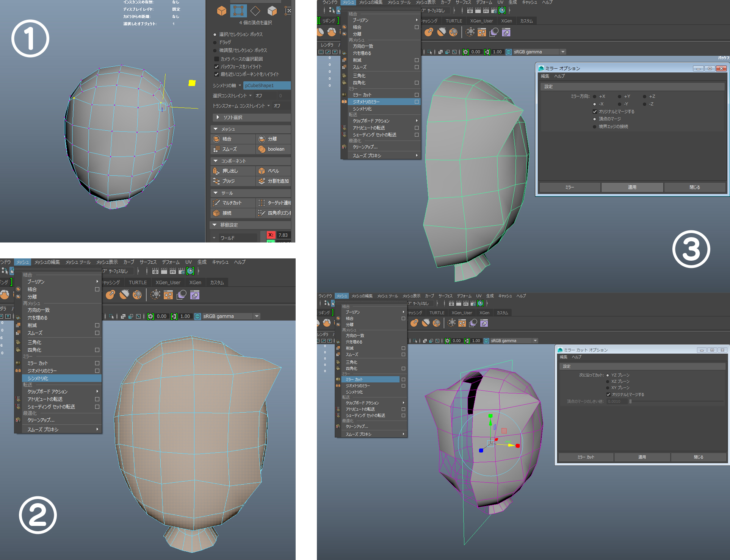730x560 pixels.
Task: Run the boolean tool in Modeling Toolkit
Action: tap(274, 149)
